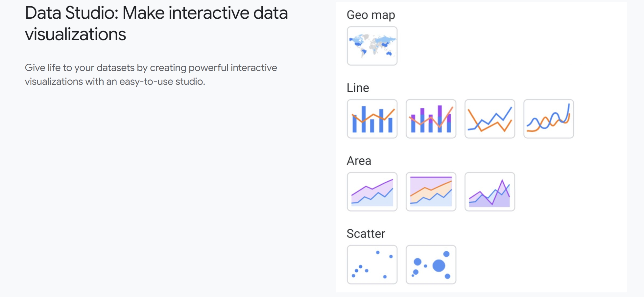Click the Area section label
644x297 pixels.
(359, 160)
